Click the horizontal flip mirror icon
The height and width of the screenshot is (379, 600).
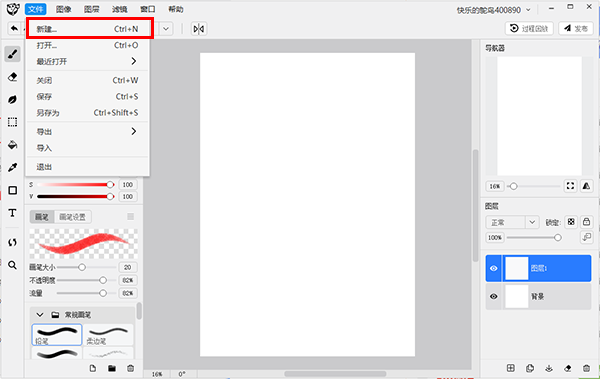click(199, 29)
